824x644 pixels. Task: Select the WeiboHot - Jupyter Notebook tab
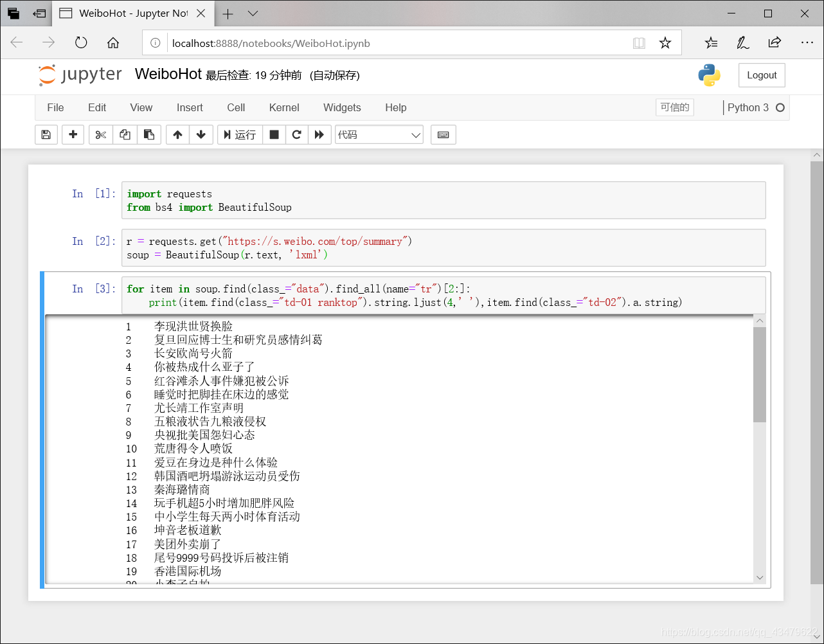point(134,13)
